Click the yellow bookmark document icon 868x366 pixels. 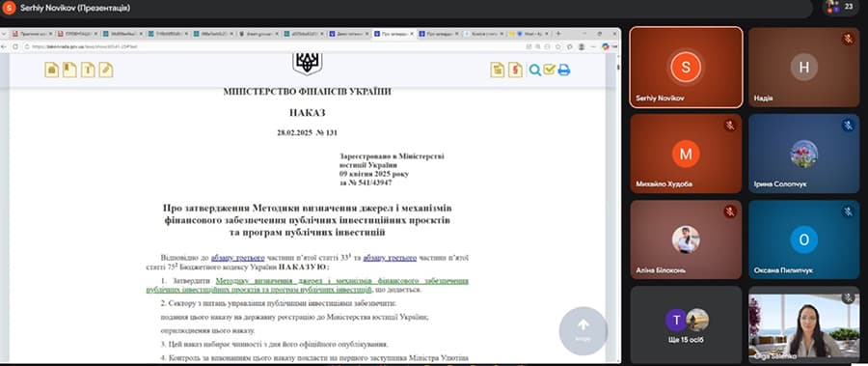pyautogui.click(x=69, y=70)
